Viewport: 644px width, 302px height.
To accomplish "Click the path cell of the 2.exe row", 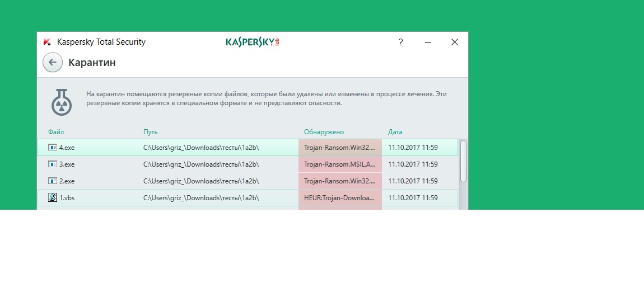I will [201, 181].
